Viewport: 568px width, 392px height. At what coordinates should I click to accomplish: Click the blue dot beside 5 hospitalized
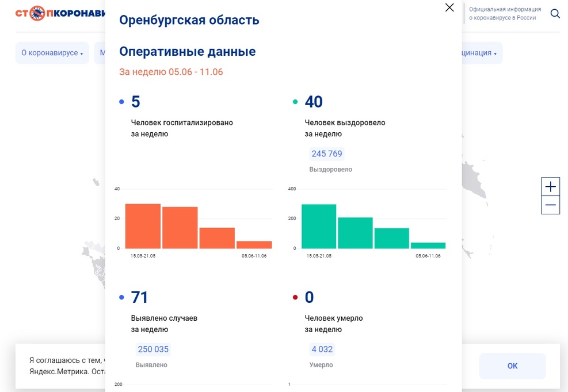click(121, 102)
